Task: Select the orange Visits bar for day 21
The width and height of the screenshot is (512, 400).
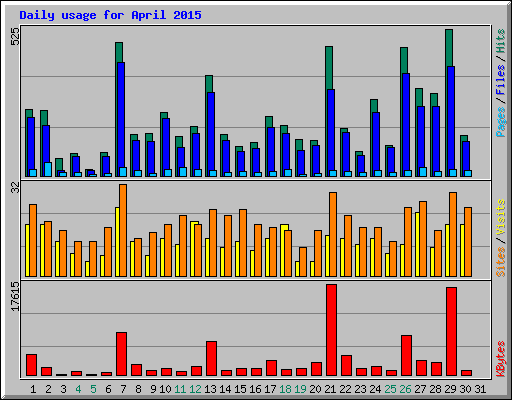Action: tap(333, 234)
